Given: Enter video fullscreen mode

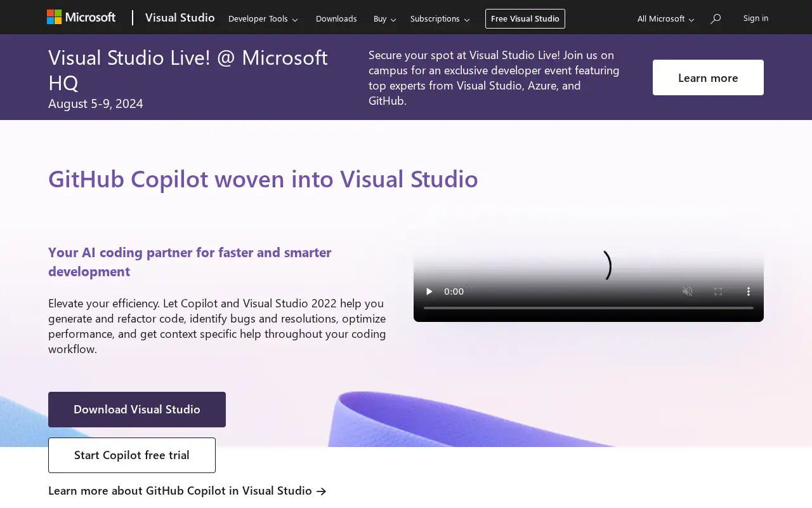Looking at the screenshot, I should click(x=718, y=291).
